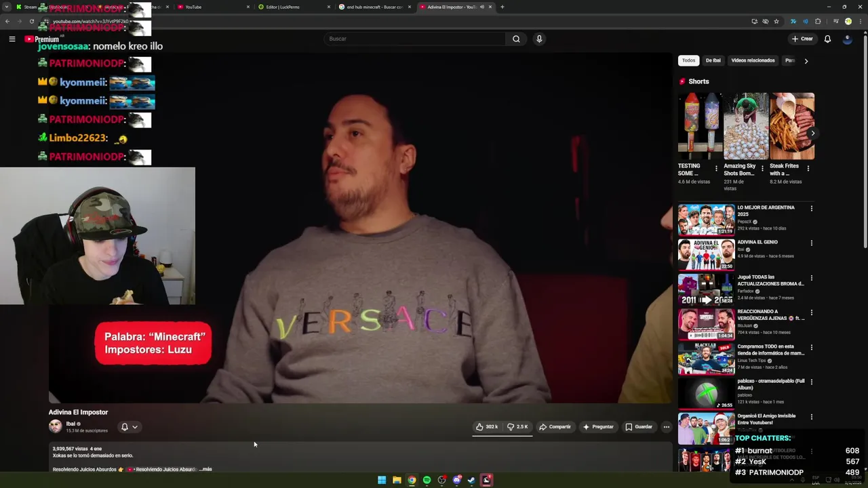Open a new browser tab
This screenshot has height=488, width=868.
pyautogui.click(x=502, y=7)
